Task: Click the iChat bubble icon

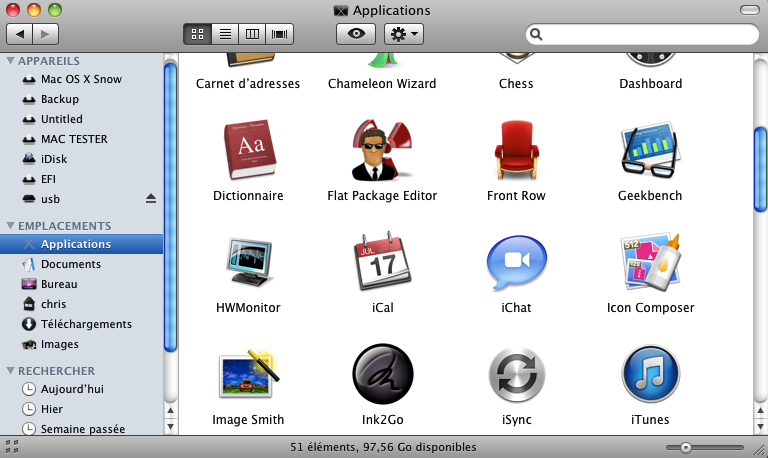Action: point(516,262)
